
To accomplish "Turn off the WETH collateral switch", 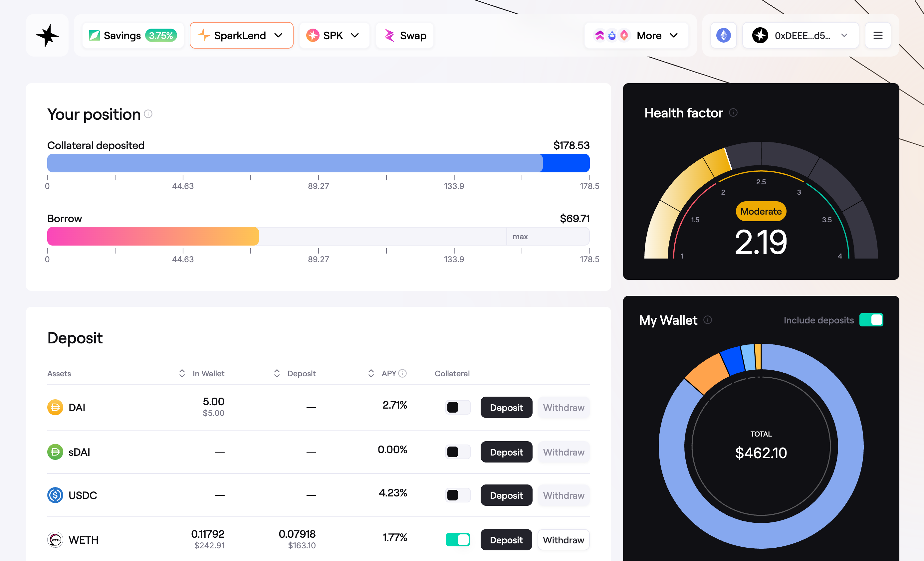I will coord(457,540).
